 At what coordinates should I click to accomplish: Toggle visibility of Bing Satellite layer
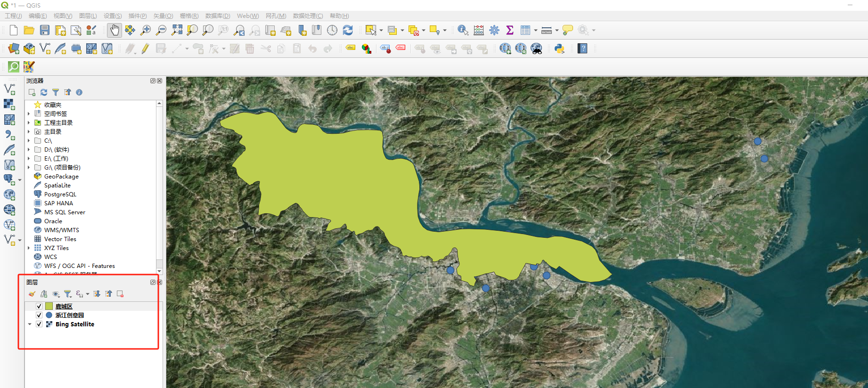(39, 324)
